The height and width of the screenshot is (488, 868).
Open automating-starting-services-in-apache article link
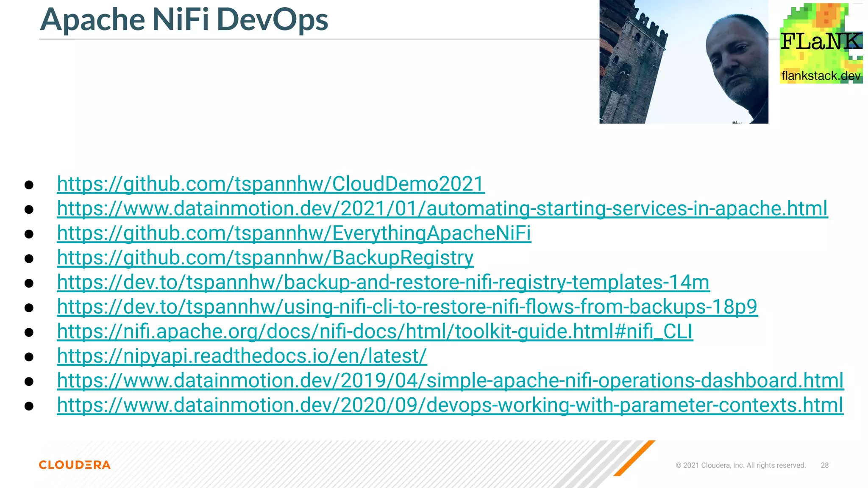442,209
